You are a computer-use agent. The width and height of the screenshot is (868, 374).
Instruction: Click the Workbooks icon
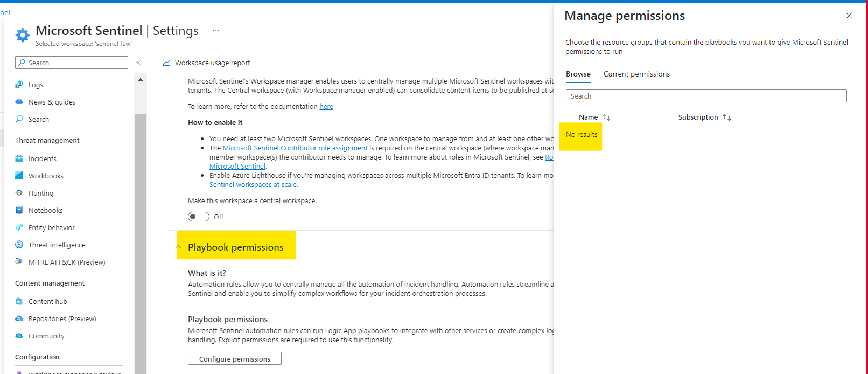click(x=19, y=176)
